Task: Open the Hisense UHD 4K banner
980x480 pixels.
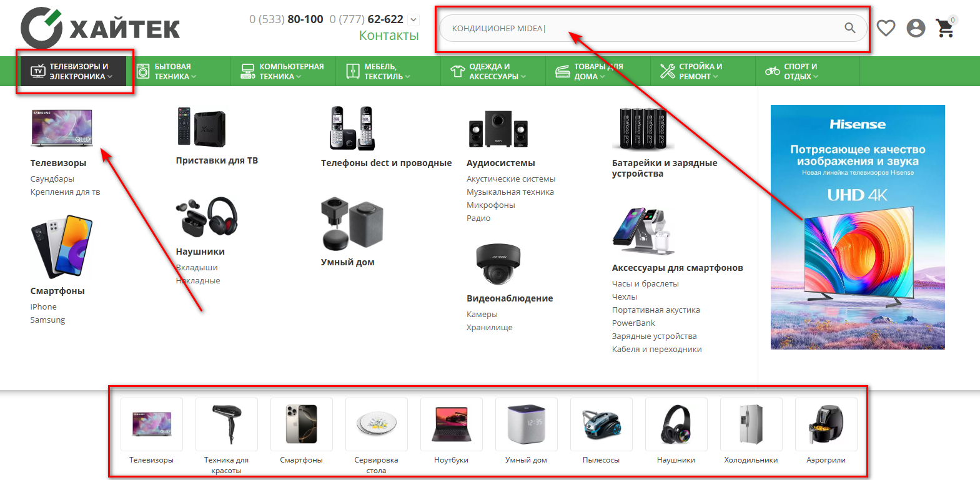Action: pos(858,227)
